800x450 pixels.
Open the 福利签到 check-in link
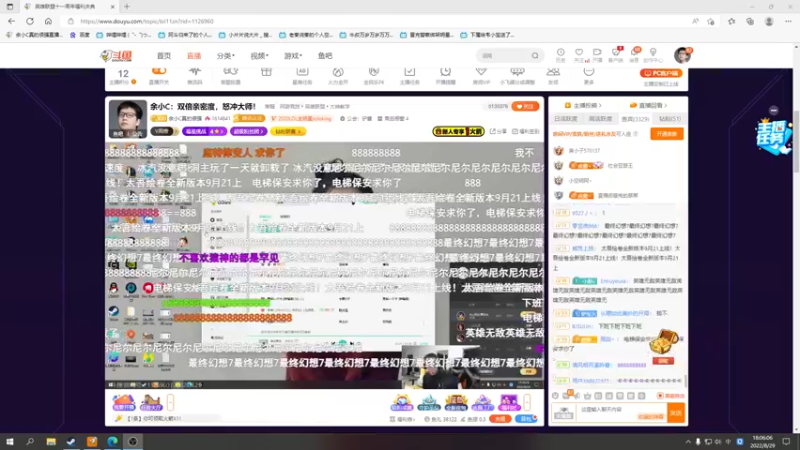(525, 131)
